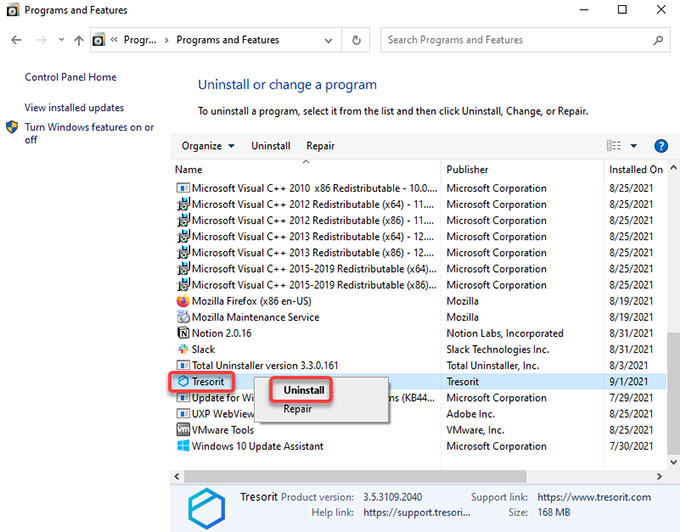This screenshot has height=532, width=680.
Task: Select Visual C++ 2013 Redistributable (x64) icon
Action: (x=183, y=236)
